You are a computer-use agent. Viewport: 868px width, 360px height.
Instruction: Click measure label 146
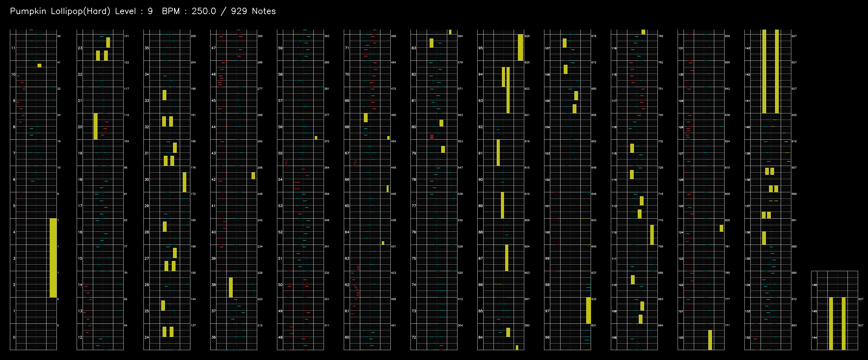[x=814, y=285]
